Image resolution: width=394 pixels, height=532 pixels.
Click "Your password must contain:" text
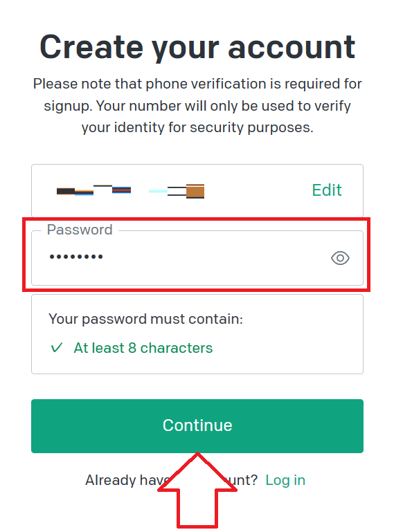[x=145, y=319]
